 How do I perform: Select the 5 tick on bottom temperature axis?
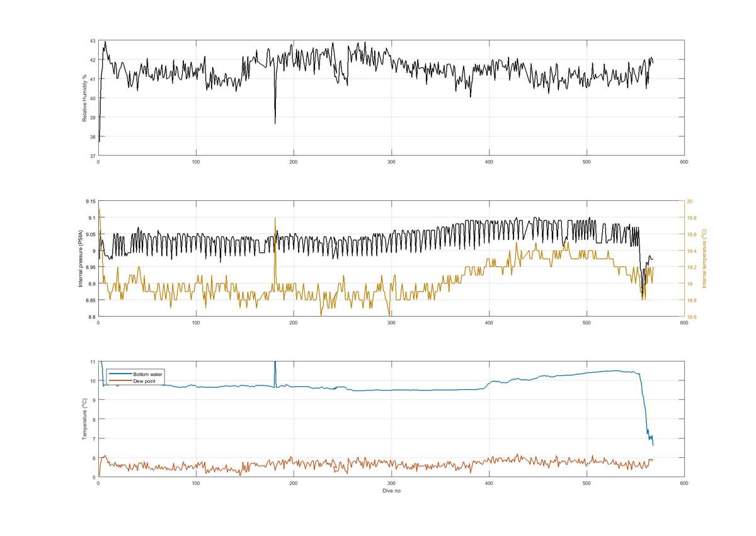(94, 477)
